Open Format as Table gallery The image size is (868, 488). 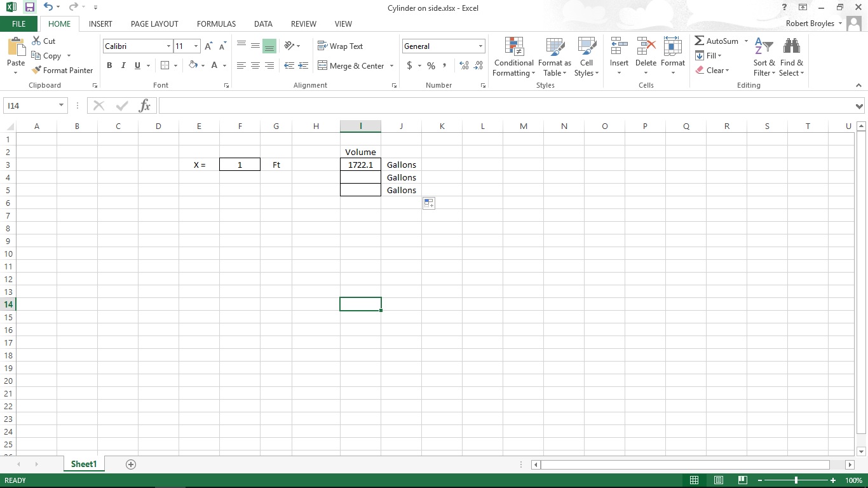click(x=555, y=57)
